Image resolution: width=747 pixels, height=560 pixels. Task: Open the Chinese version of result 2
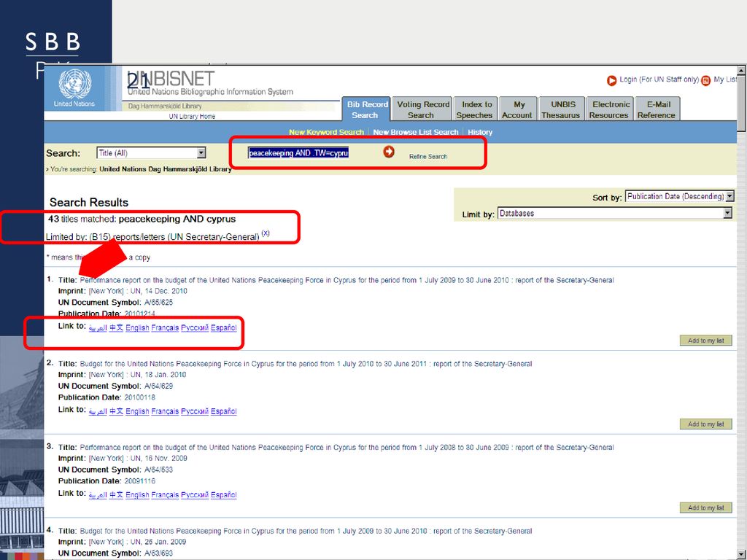pyautogui.click(x=116, y=411)
